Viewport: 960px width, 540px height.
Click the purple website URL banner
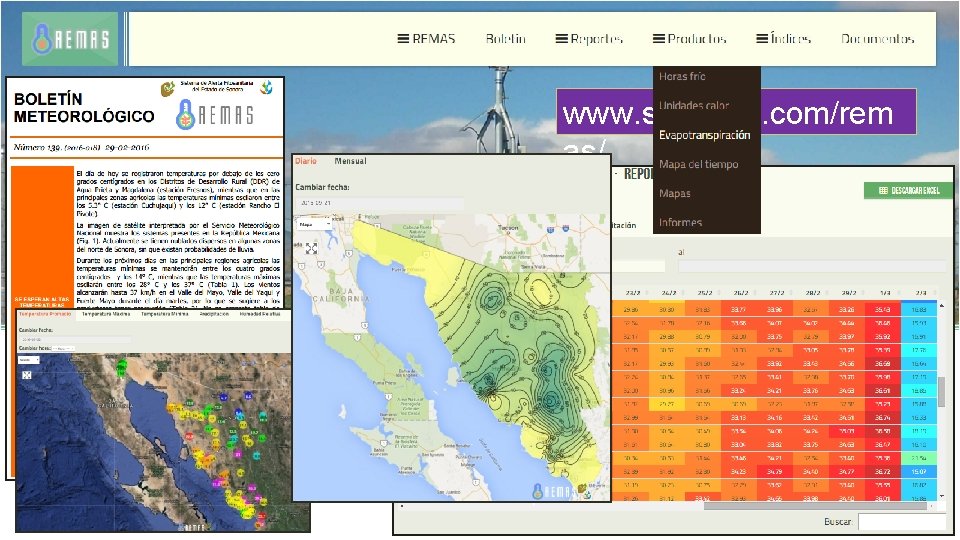(x=736, y=111)
